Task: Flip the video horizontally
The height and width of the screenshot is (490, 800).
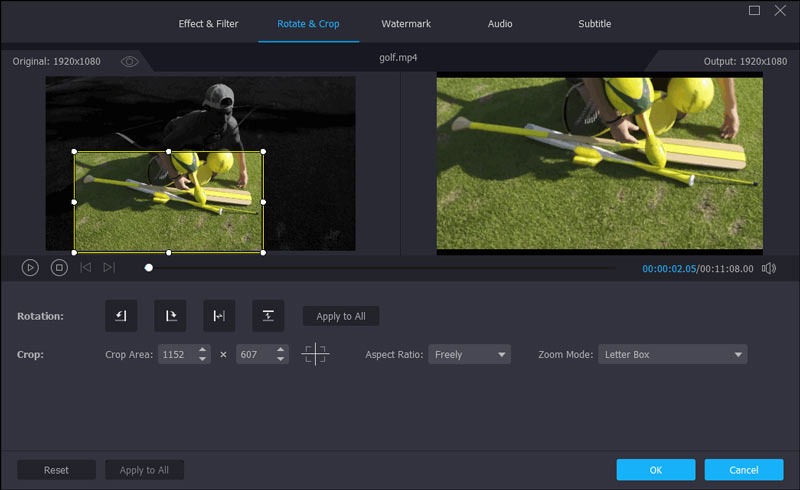Action: pos(219,316)
